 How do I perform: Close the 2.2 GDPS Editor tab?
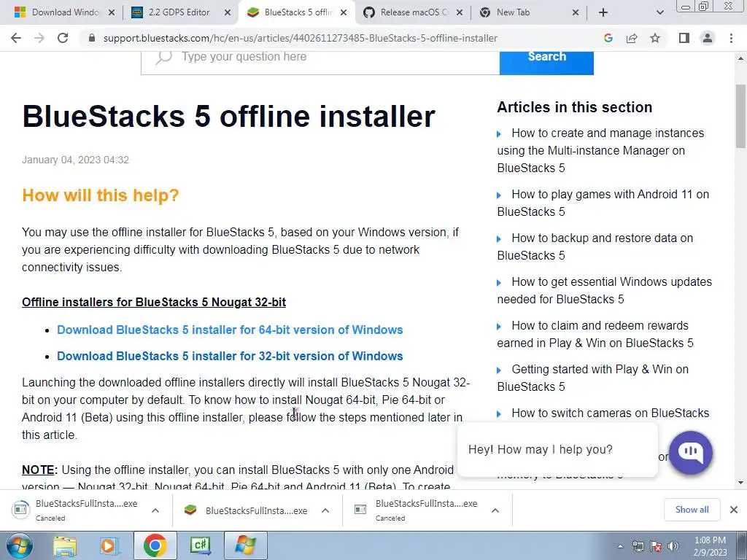(x=228, y=12)
